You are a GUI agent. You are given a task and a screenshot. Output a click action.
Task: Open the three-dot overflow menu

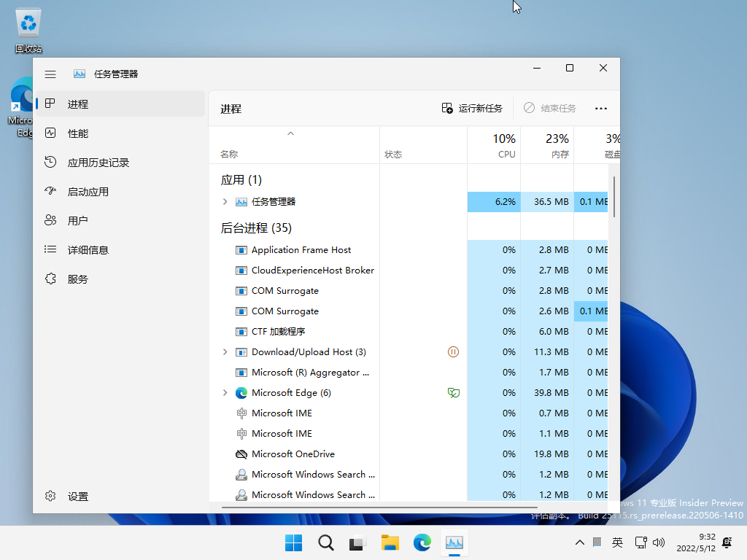[600, 108]
